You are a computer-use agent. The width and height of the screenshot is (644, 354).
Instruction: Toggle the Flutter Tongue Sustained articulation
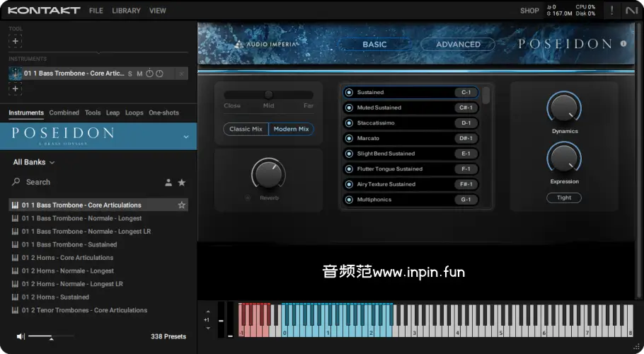pyautogui.click(x=349, y=169)
